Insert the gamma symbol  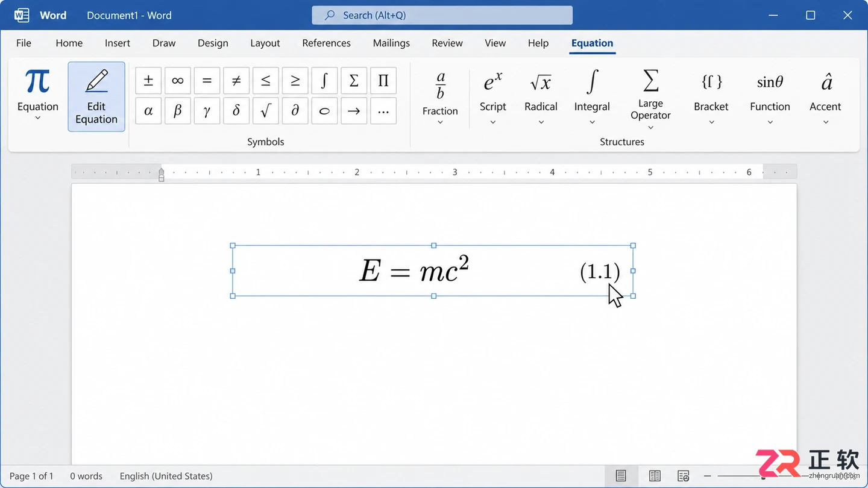207,111
